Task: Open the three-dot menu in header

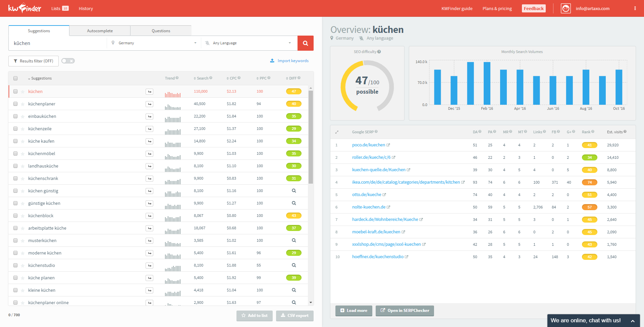Action: coord(635,8)
